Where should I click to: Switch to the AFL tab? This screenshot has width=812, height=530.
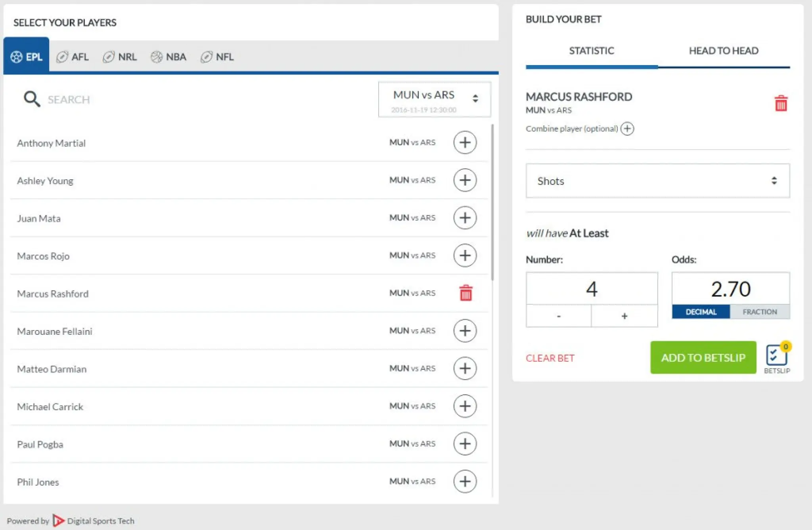point(73,57)
